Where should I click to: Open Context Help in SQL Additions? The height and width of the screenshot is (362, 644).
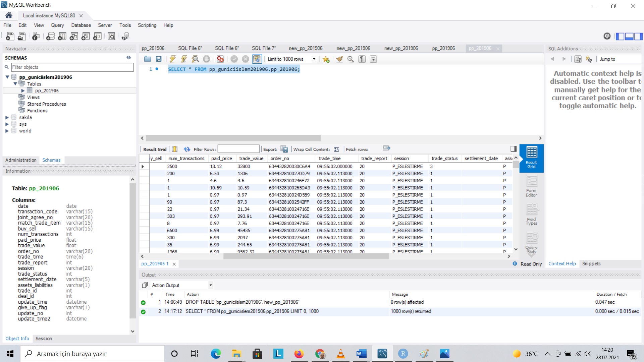(x=562, y=263)
